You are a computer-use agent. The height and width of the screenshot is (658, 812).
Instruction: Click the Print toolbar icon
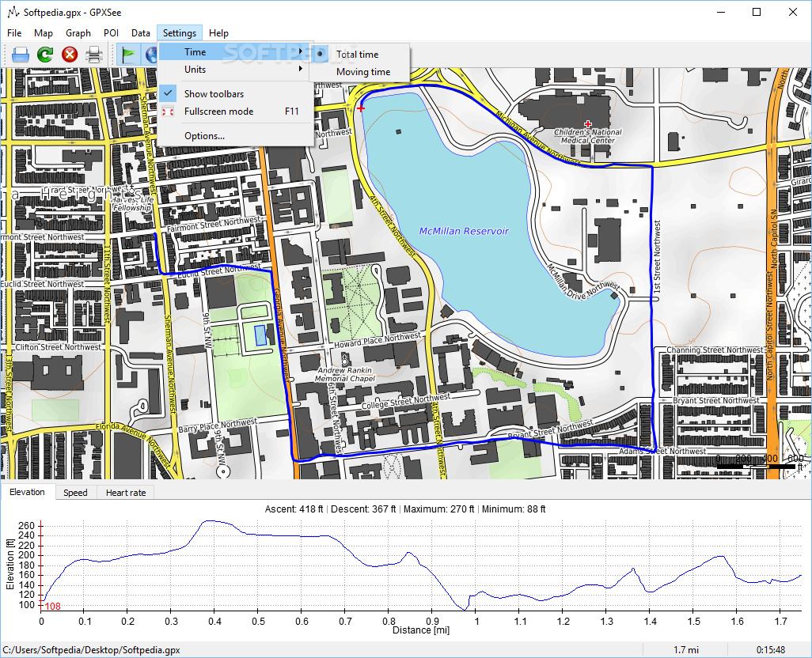click(94, 55)
